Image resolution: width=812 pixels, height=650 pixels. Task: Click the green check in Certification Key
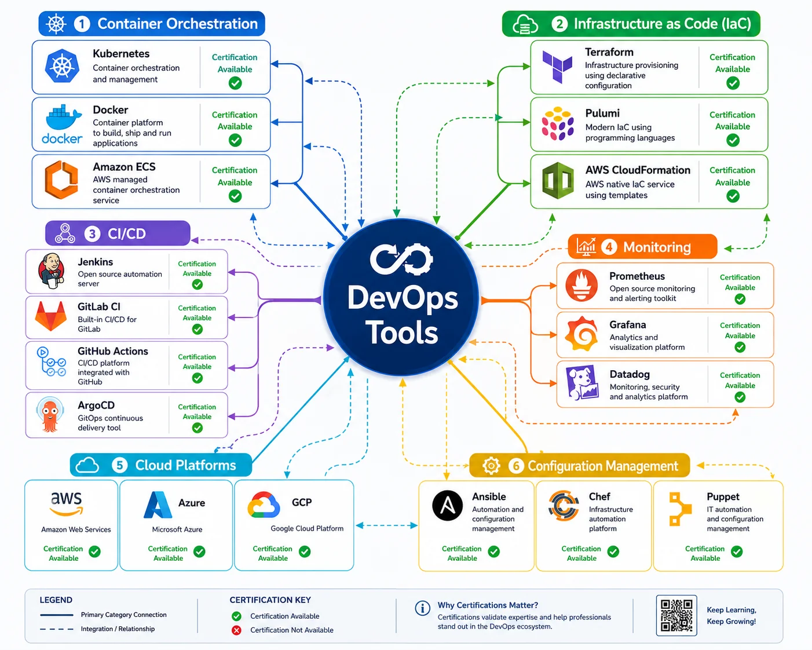236,616
